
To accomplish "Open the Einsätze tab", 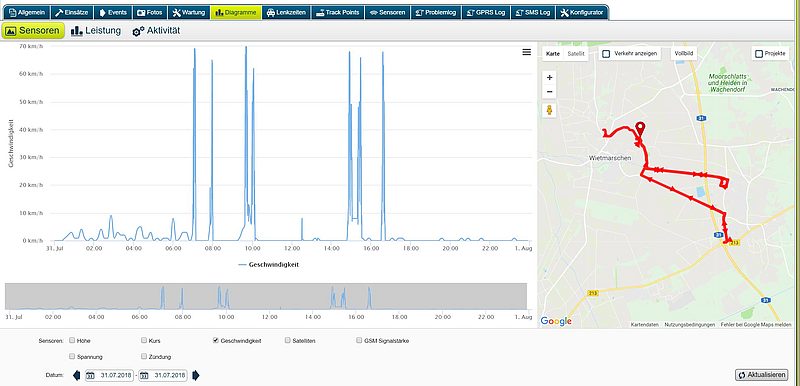I will (72, 12).
